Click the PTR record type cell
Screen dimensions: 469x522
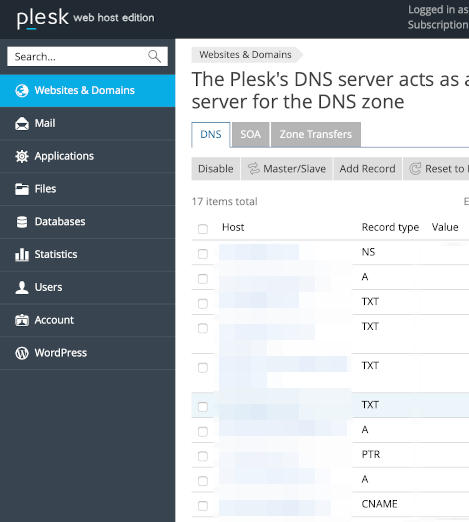click(x=371, y=454)
